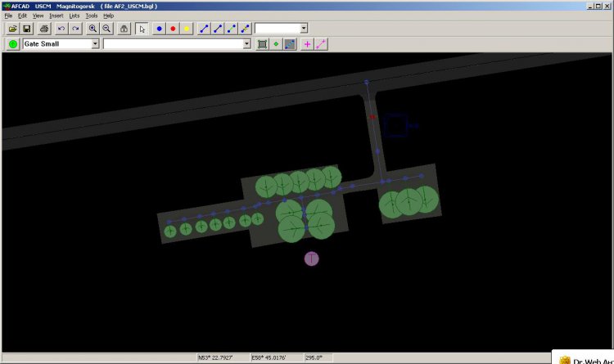Click the yellow node color button

(187, 29)
